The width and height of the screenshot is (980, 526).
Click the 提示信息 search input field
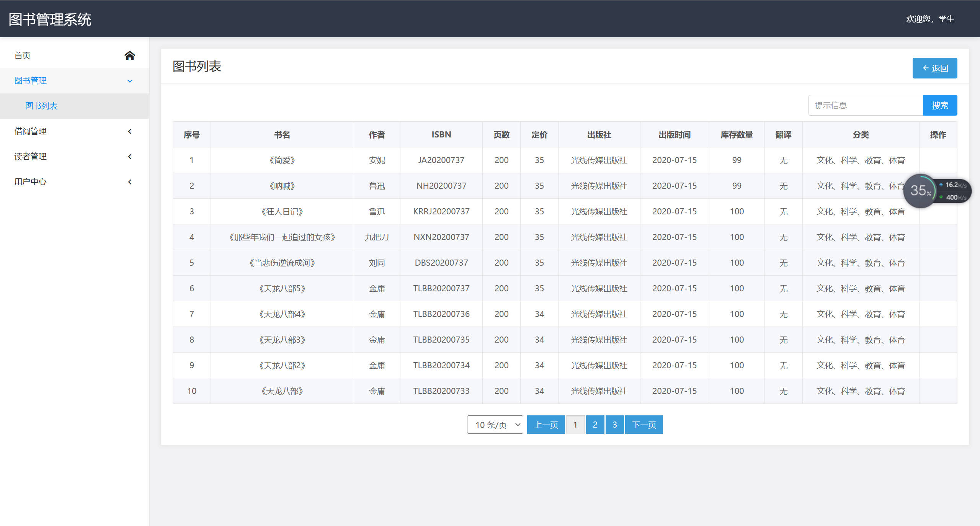coord(865,105)
